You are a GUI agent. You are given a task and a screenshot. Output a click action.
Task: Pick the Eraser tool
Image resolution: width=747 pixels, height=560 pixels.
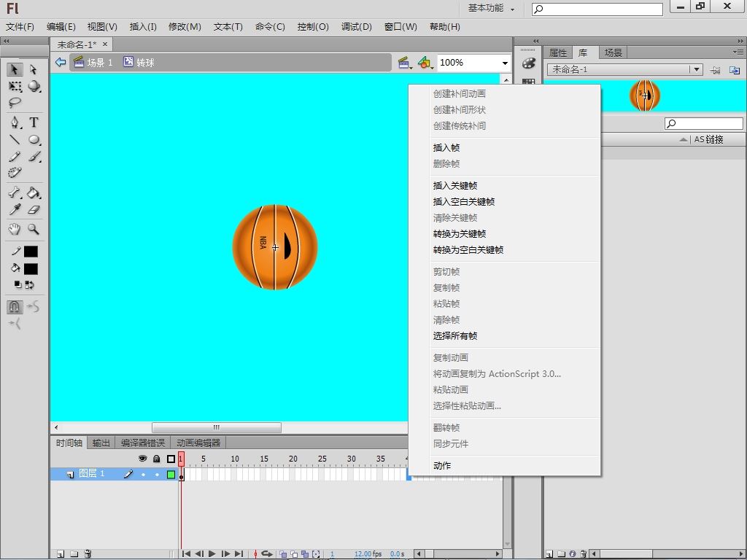tap(34, 210)
